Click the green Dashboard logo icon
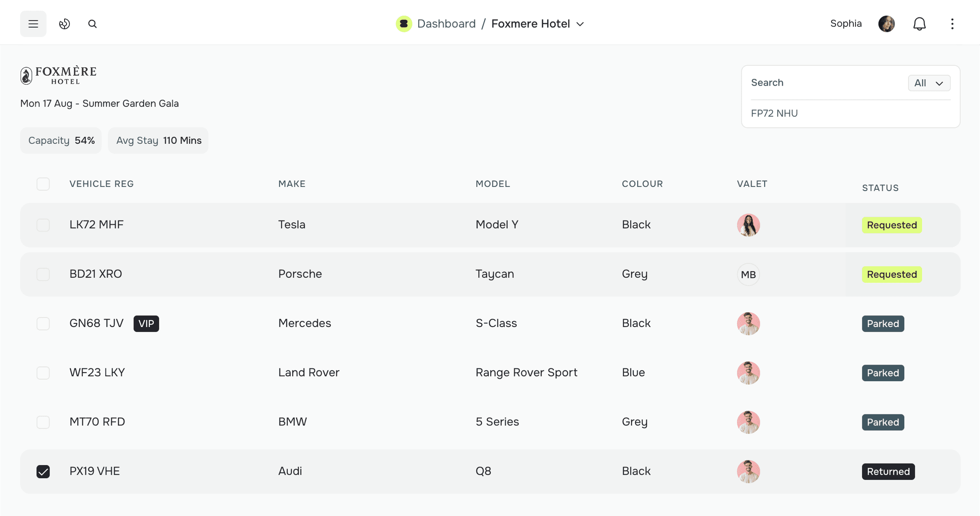The width and height of the screenshot is (980, 516). click(404, 24)
